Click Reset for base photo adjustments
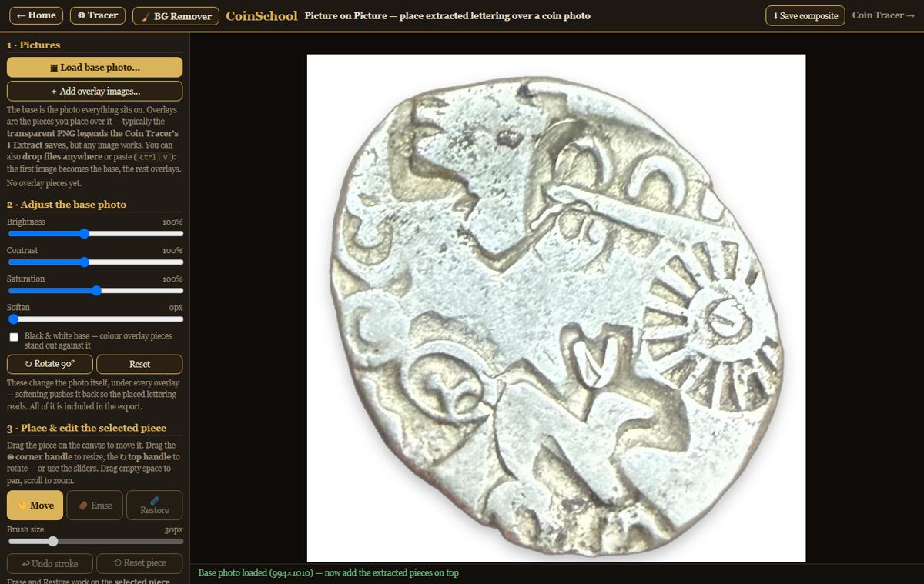The image size is (924, 584). click(139, 364)
